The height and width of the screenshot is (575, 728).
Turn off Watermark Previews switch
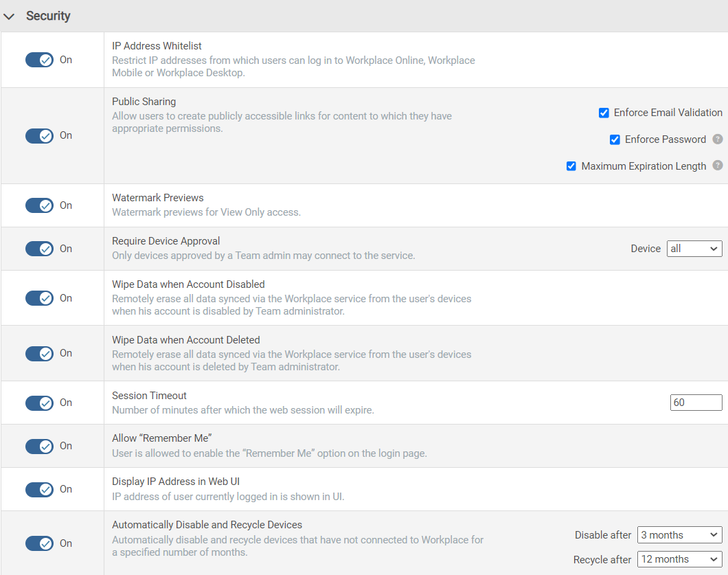click(39, 205)
